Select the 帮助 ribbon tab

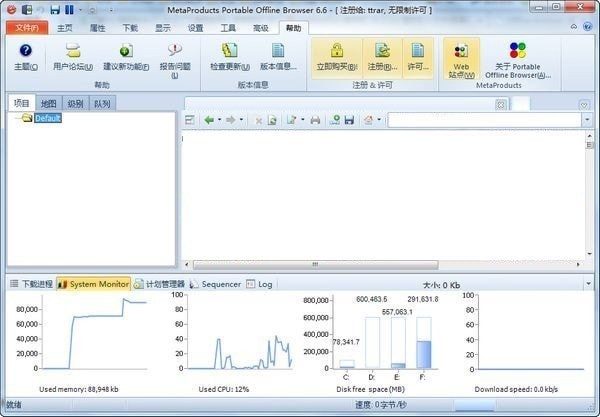[x=293, y=28]
